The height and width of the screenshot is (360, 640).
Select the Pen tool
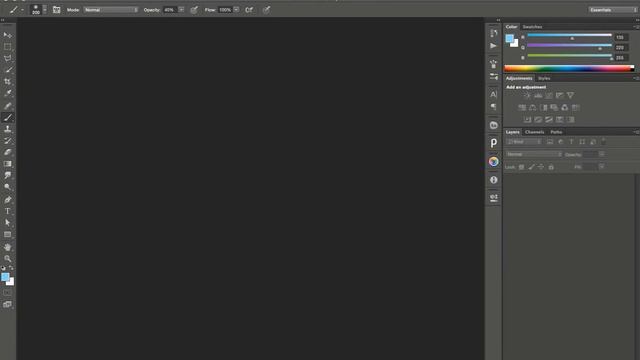8,200
